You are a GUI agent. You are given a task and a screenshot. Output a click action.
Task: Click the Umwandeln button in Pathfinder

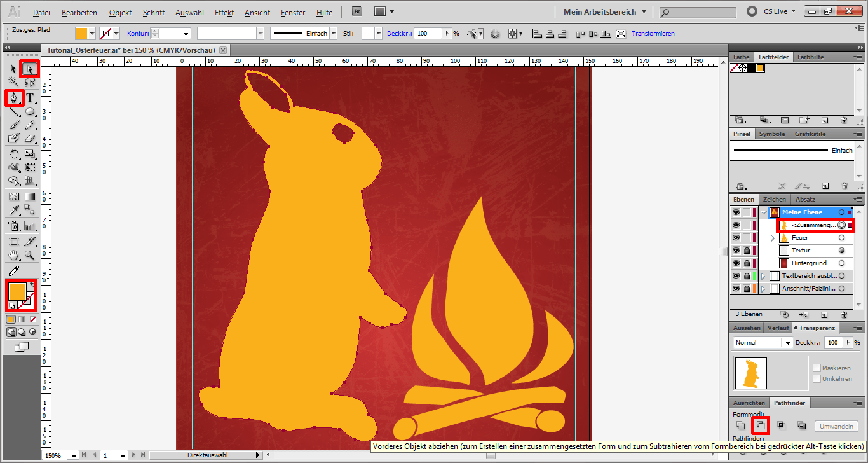tap(836, 426)
